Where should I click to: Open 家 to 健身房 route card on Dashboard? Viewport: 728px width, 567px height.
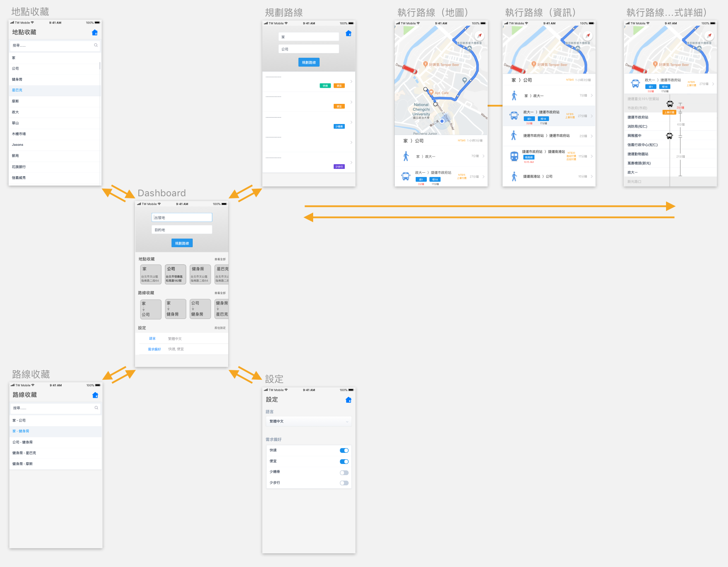[176, 309]
